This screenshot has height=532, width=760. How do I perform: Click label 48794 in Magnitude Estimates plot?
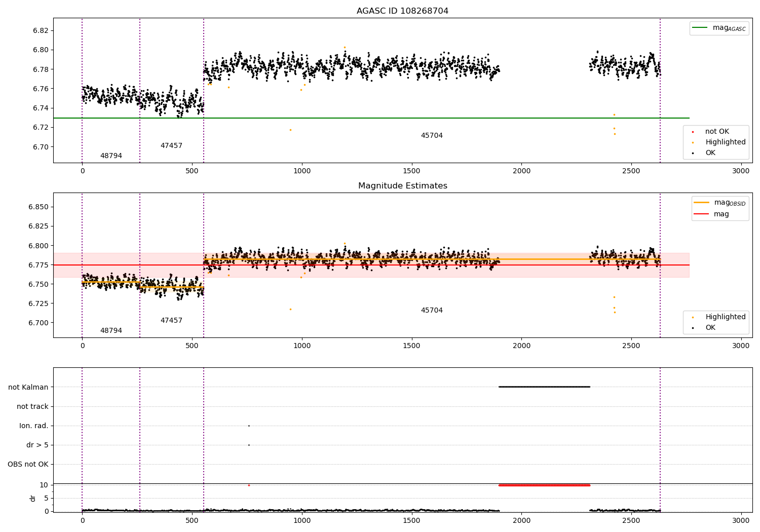111,330
